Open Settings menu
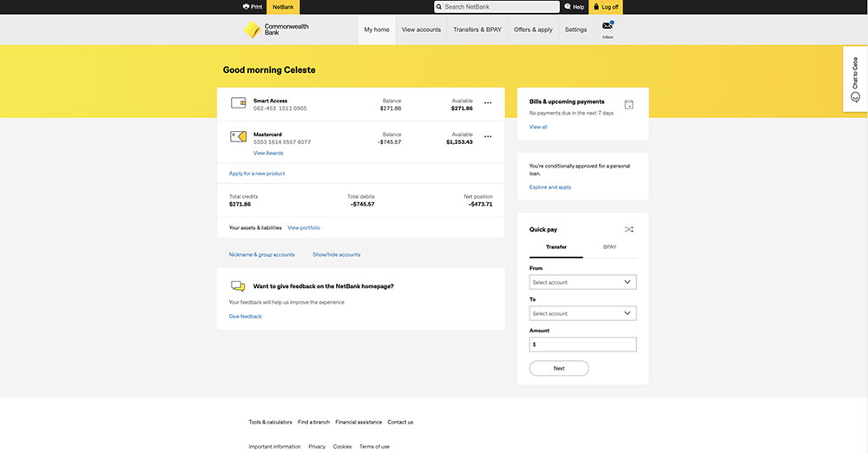Image resolution: width=868 pixels, height=453 pixels. pos(575,30)
